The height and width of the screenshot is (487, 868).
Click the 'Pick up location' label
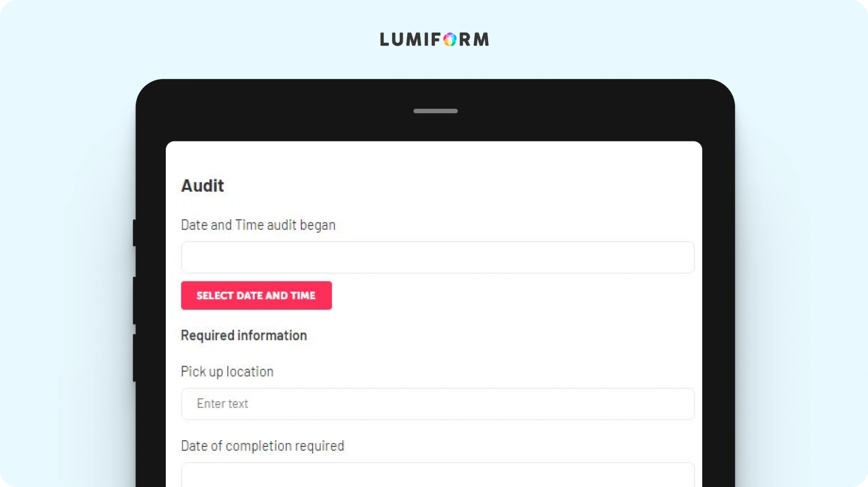(x=227, y=372)
